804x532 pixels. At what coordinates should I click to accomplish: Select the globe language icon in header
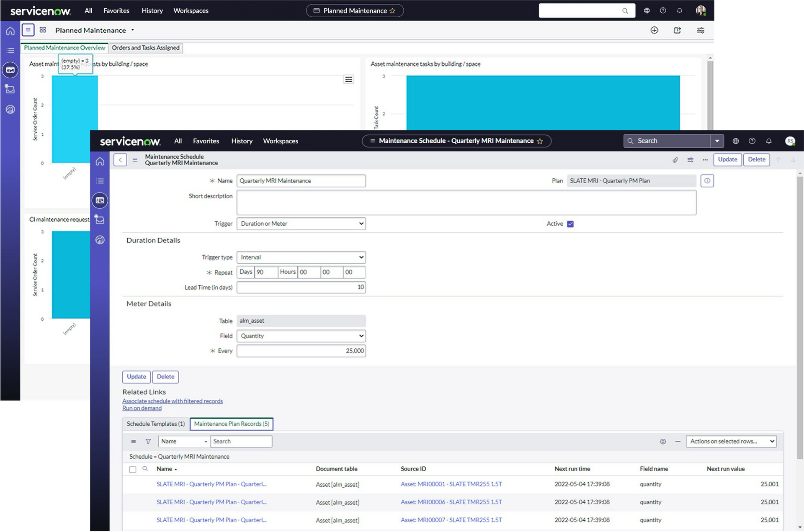click(x=736, y=141)
